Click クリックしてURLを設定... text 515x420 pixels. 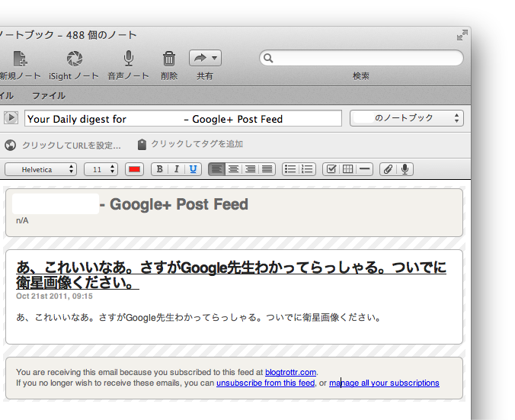72,146
